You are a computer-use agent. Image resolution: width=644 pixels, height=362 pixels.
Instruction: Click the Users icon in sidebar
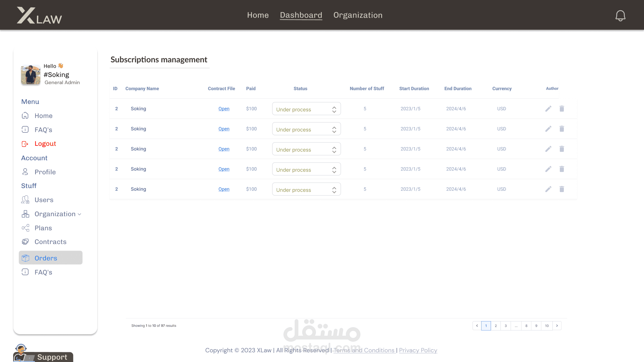(x=25, y=200)
